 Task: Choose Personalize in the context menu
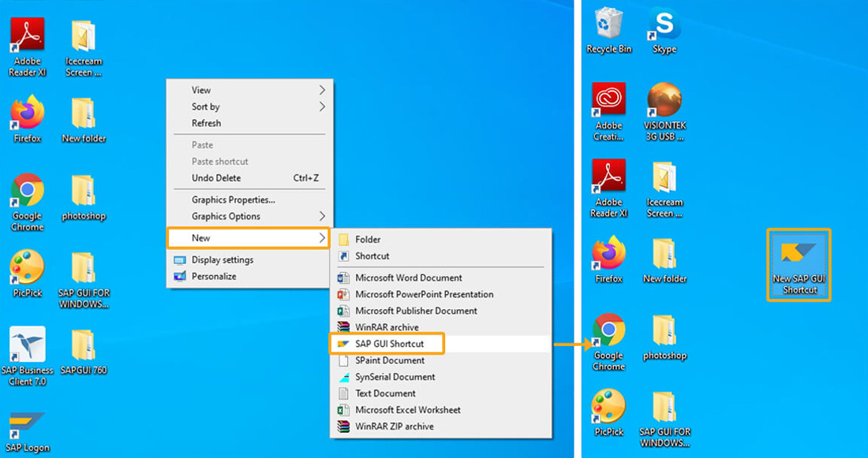tap(213, 277)
